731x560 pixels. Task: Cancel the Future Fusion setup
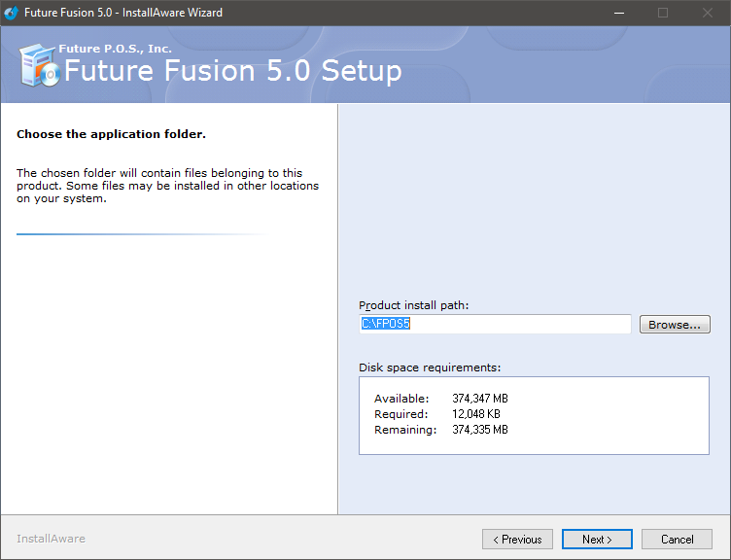click(x=677, y=540)
